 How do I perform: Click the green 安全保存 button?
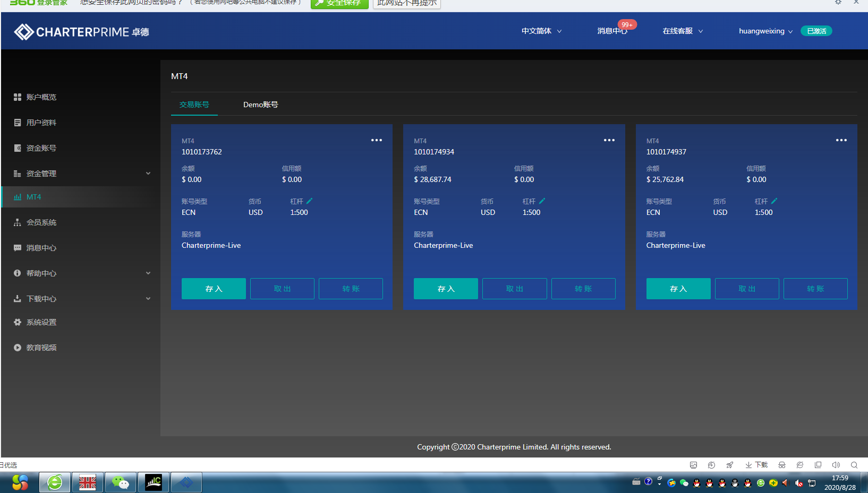339,3
